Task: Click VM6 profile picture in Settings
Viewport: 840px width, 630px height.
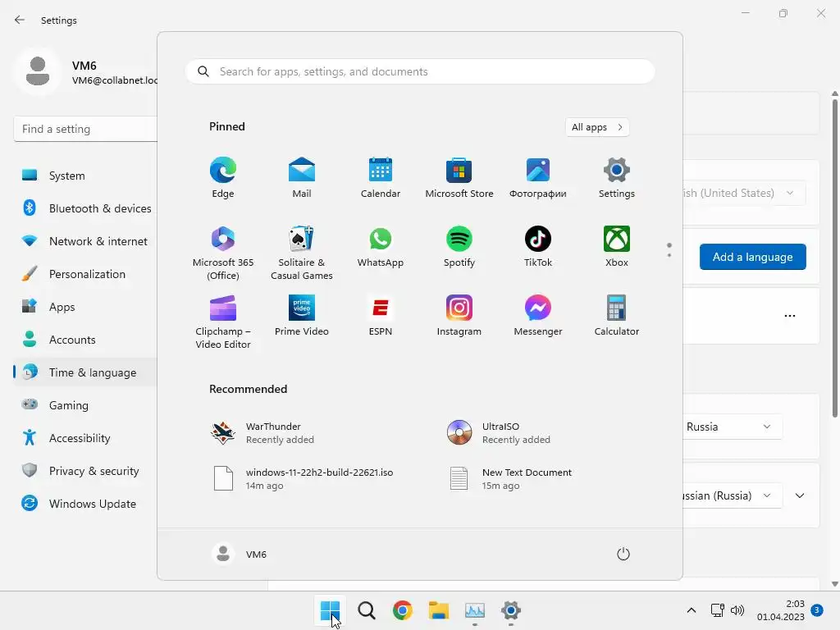Action: [38, 71]
